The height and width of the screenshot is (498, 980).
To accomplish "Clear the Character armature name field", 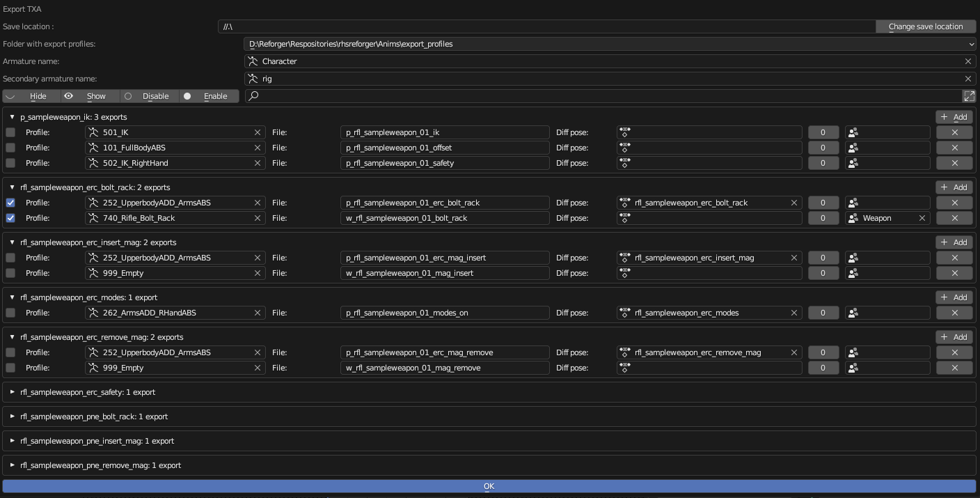I will [x=967, y=61].
